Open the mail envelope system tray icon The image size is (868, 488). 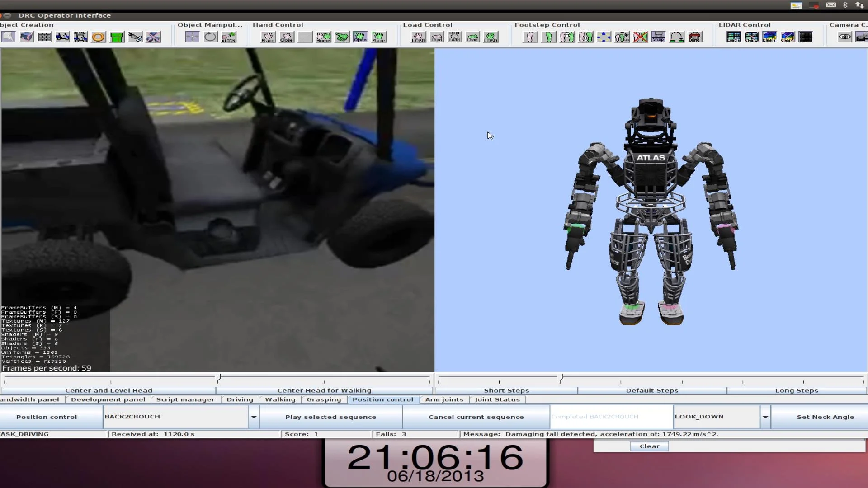(x=831, y=5)
